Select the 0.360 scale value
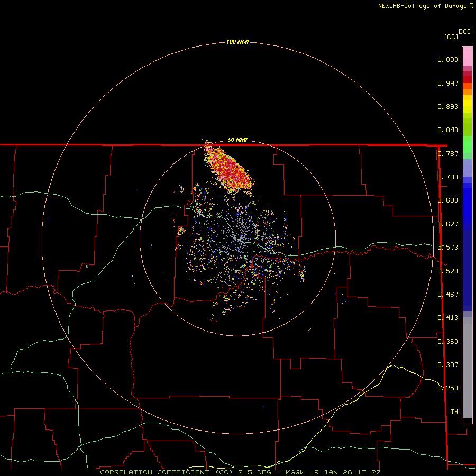Viewport: 476px width, 476px height. tap(448, 342)
